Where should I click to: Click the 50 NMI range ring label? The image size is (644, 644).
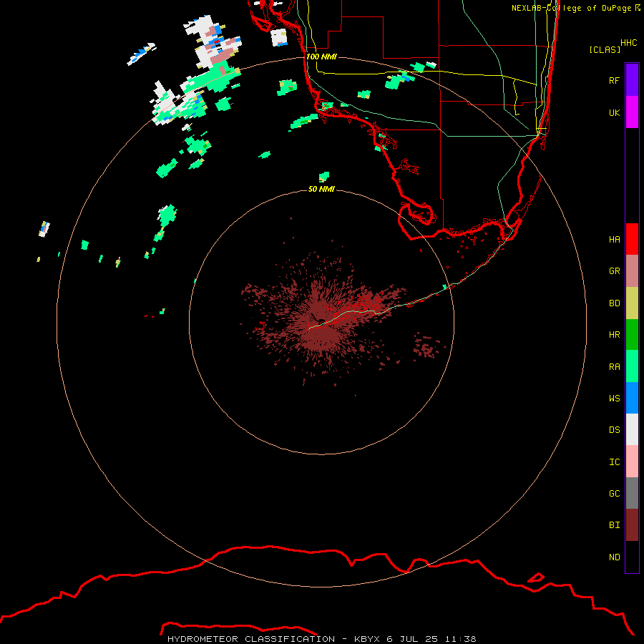[x=321, y=189]
